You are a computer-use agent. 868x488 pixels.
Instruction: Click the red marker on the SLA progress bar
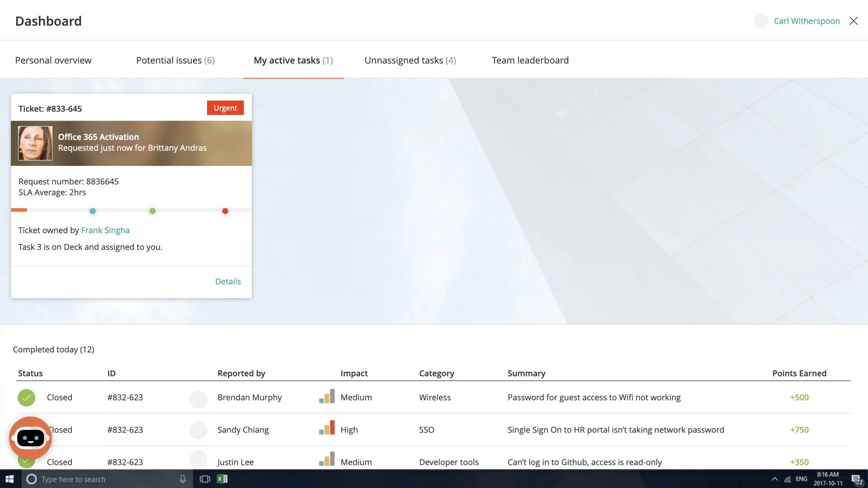pyautogui.click(x=225, y=211)
